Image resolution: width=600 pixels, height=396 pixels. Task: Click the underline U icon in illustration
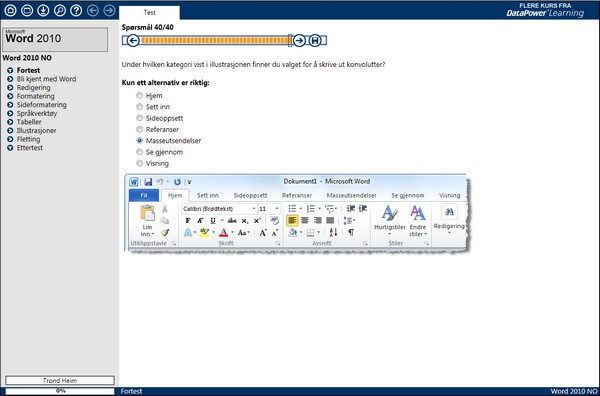[x=213, y=221]
